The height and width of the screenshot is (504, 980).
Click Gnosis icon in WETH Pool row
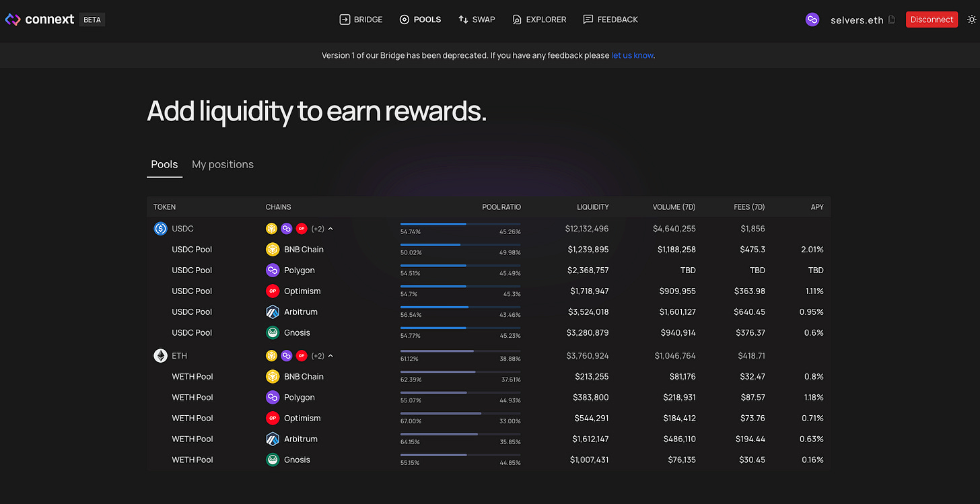pos(273,460)
